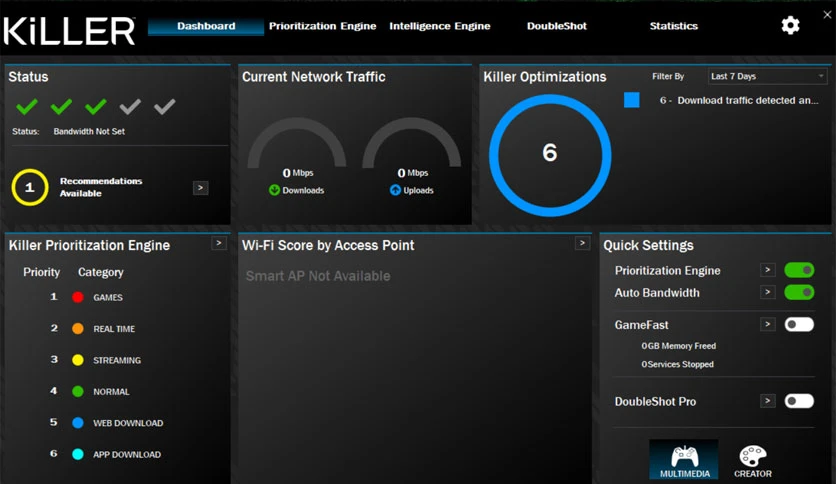836x484 pixels.
Task: Switch to the DoubleShot tab
Action: click(557, 26)
